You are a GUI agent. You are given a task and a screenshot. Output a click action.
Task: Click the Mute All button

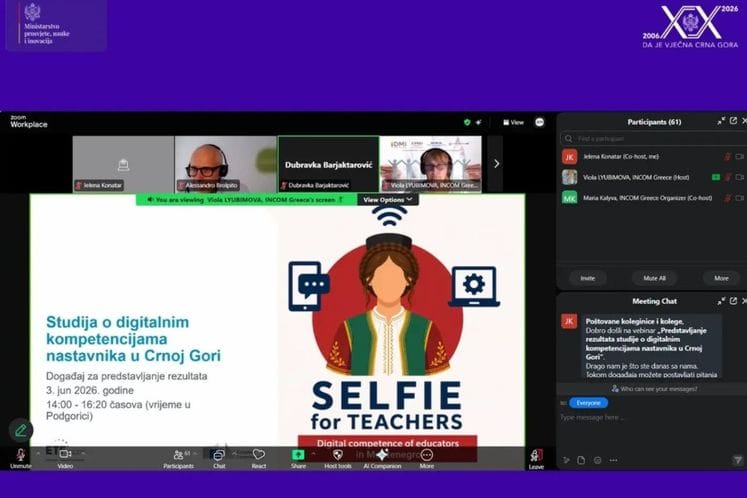click(654, 278)
